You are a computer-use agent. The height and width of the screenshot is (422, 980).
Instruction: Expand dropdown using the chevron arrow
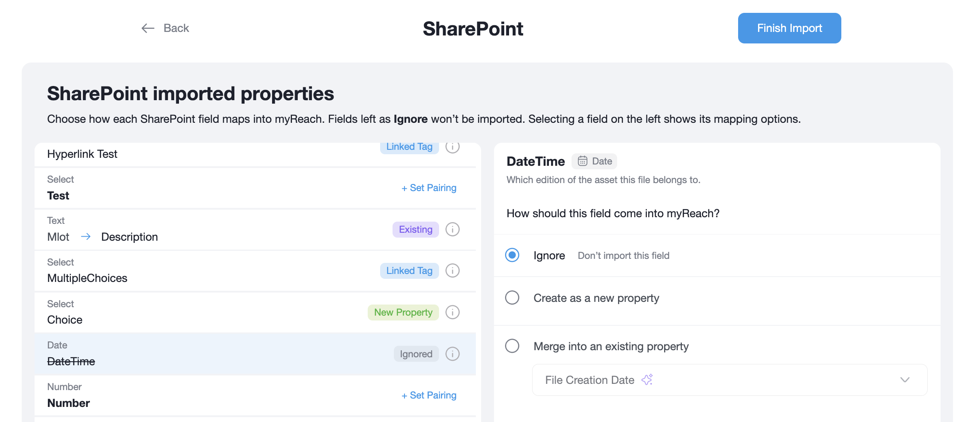click(x=905, y=380)
